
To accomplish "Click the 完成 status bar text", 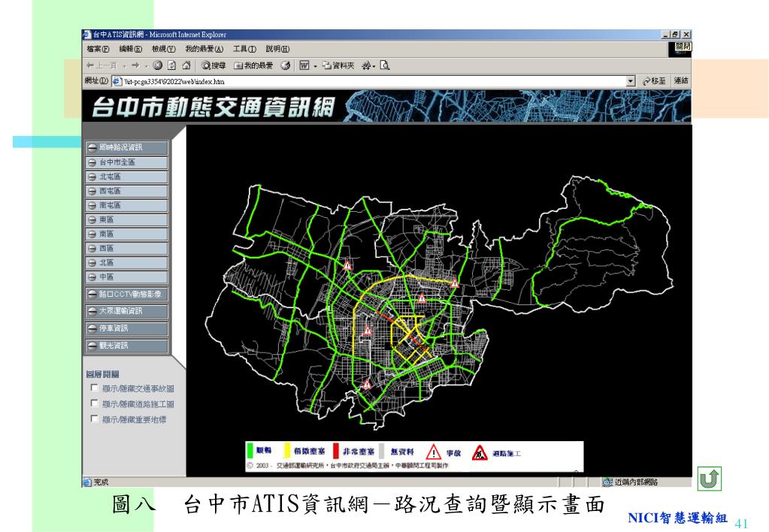I will click(x=101, y=482).
